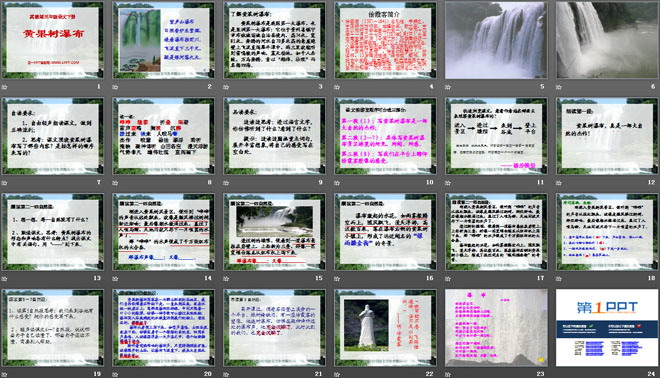Viewport: 660px width, 378px height.
Task: Click animation star icon under slide 6
Action: click(559, 87)
